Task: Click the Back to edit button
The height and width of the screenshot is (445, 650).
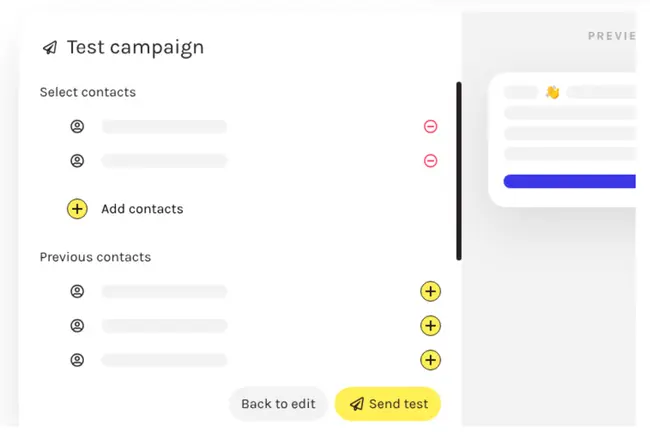Action: tap(278, 404)
